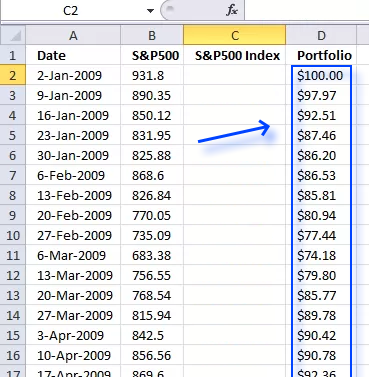The image size is (369, 377).
Task: Click the S&P500 value 683.38
Action: (152, 255)
